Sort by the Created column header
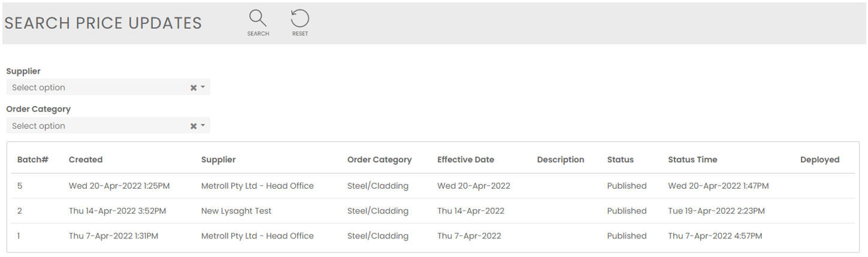This screenshot has width=868, height=257. [x=86, y=160]
